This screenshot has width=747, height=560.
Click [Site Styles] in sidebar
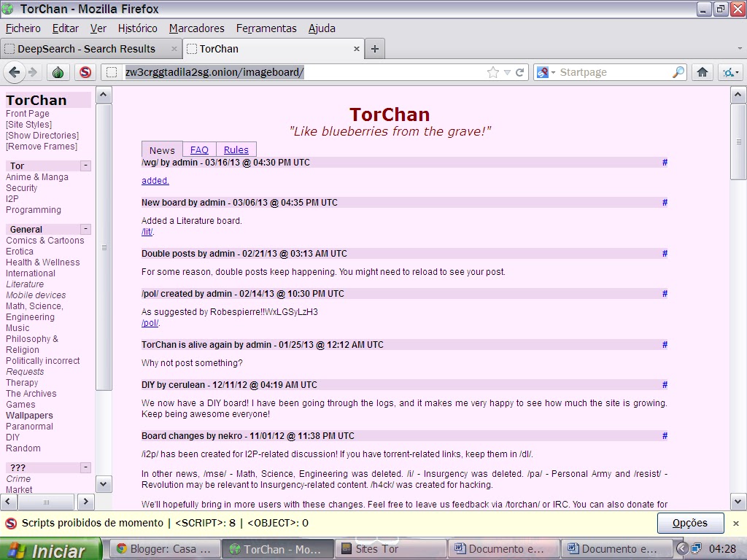28,124
